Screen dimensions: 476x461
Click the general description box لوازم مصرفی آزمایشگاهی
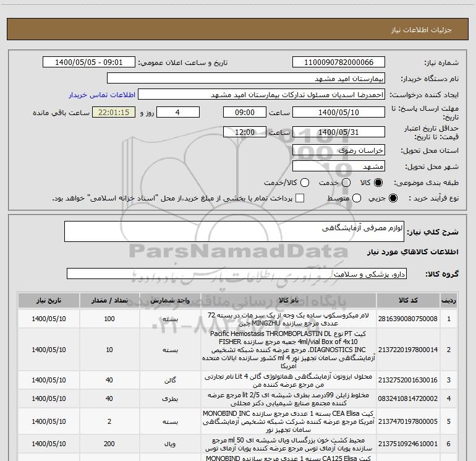234,231
